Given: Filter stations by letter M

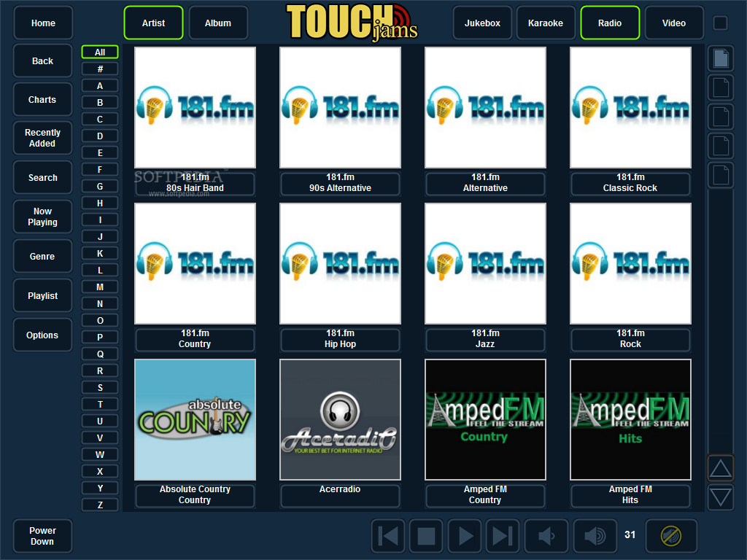Looking at the screenshot, I should click(x=100, y=287).
